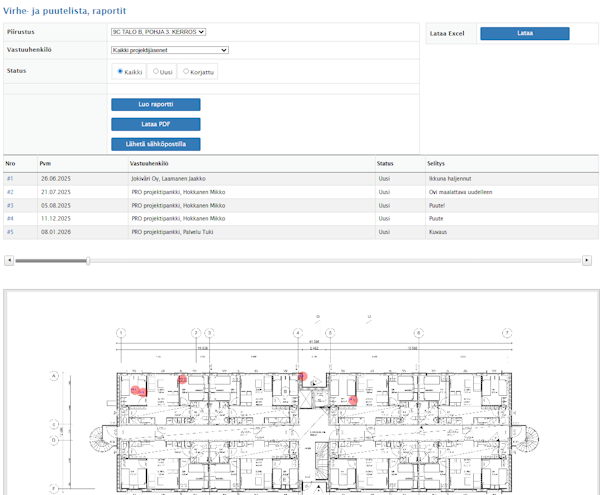The image size is (600, 495).
Task: Select the Uusi status radio button
Action: (x=155, y=71)
